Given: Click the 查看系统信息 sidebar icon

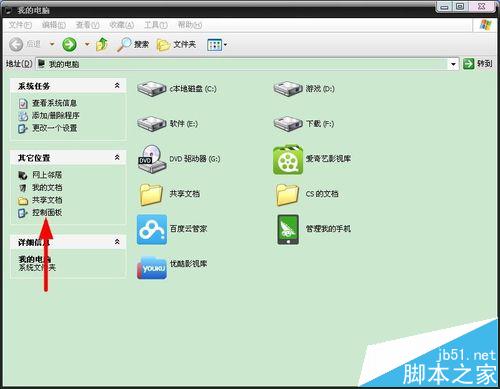Looking at the screenshot, I should click(23, 104).
